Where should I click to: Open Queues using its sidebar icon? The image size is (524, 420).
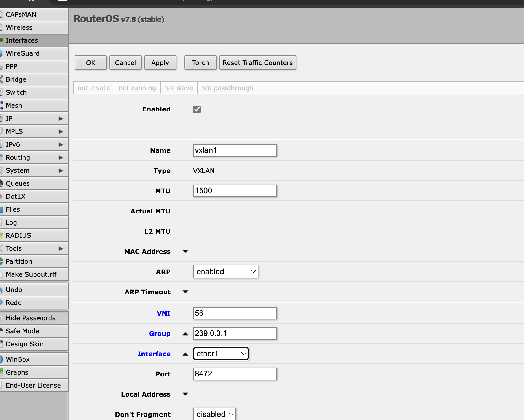(2, 183)
